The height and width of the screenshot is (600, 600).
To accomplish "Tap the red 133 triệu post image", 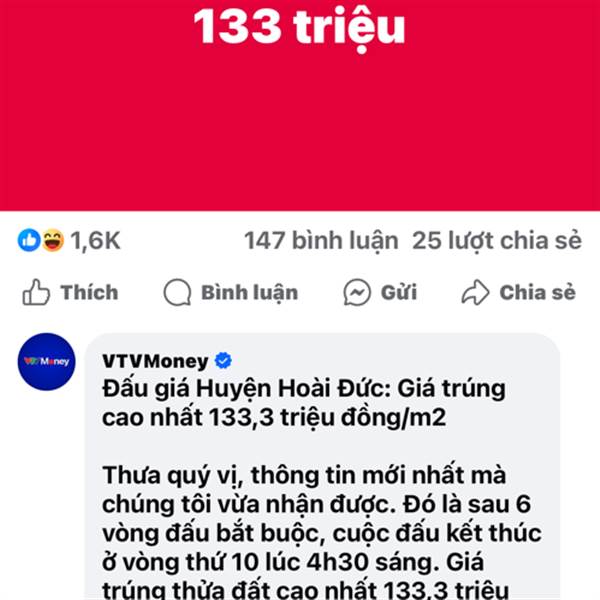I will pyautogui.click(x=300, y=105).
